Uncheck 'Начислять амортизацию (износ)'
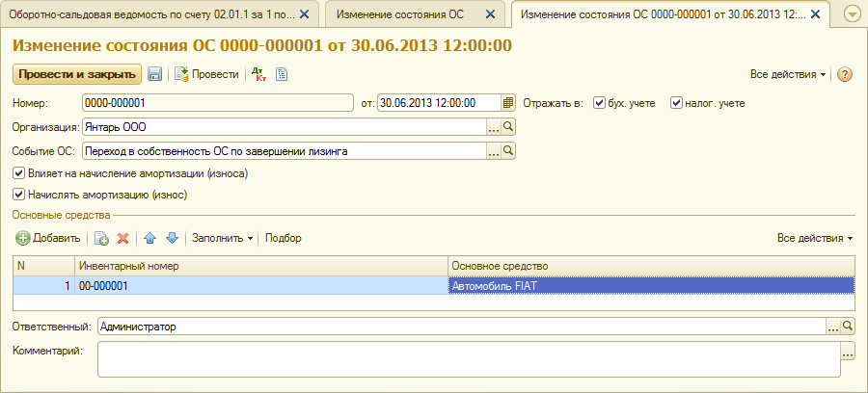This screenshot has width=868, height=393. point(19,194)
